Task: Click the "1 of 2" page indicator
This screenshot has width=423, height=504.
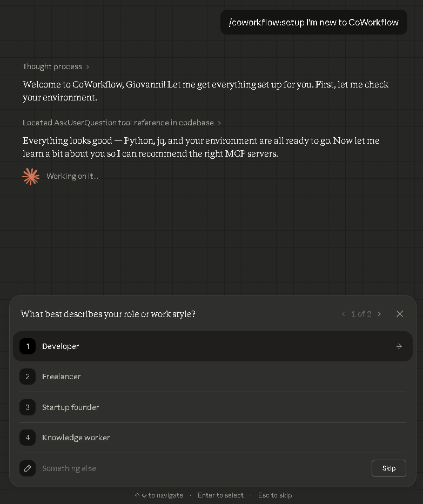Action: (361, 314)
